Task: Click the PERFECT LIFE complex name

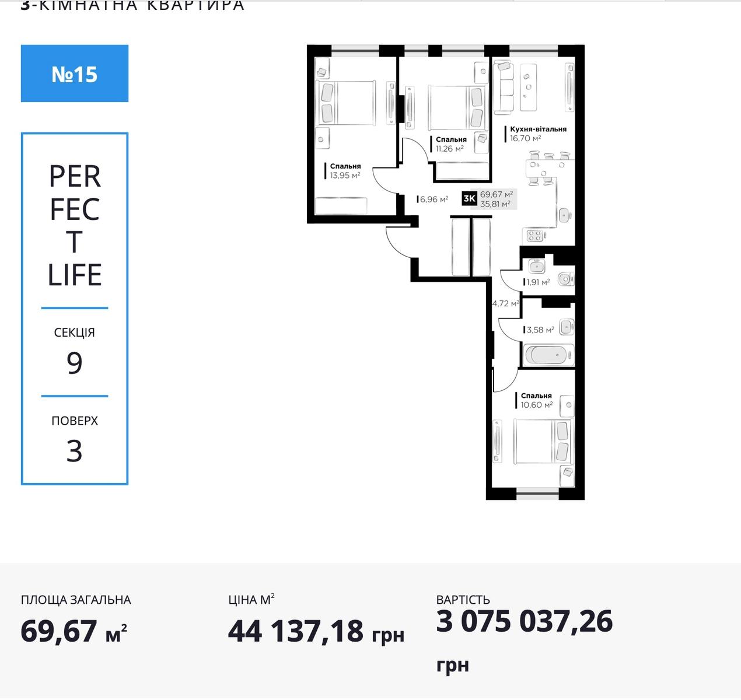Action: 75,225
